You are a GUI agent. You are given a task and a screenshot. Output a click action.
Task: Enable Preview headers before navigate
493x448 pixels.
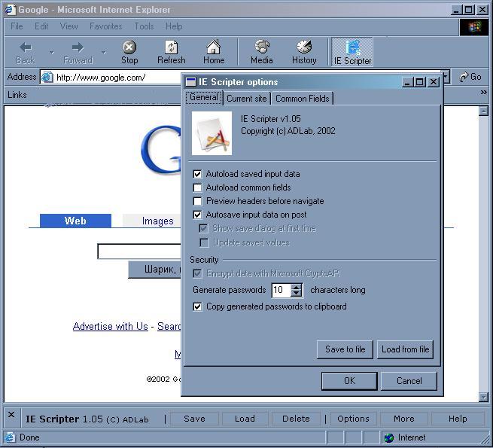click(x=197, y=201)
